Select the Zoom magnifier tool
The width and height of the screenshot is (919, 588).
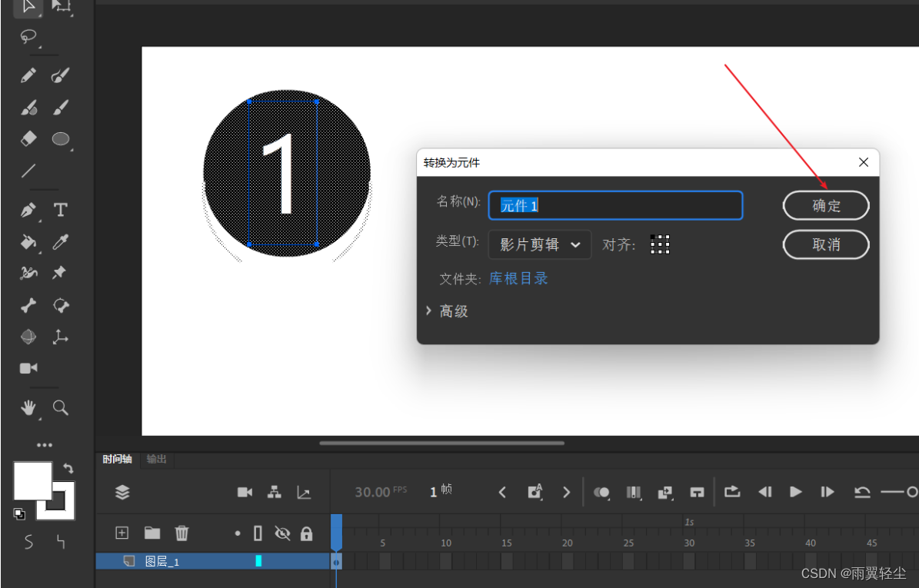tap(60, 407)
